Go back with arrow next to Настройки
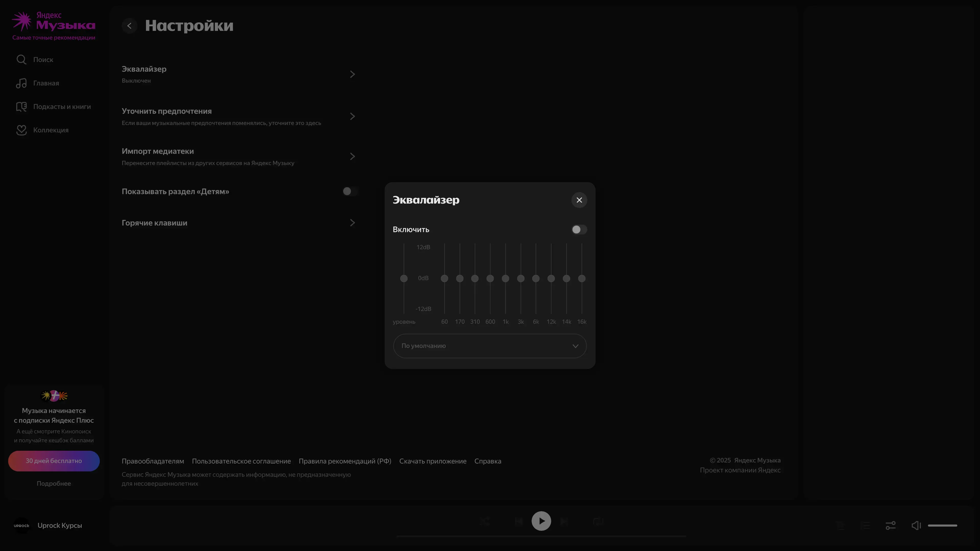980x551 pixels. [129, 26]
